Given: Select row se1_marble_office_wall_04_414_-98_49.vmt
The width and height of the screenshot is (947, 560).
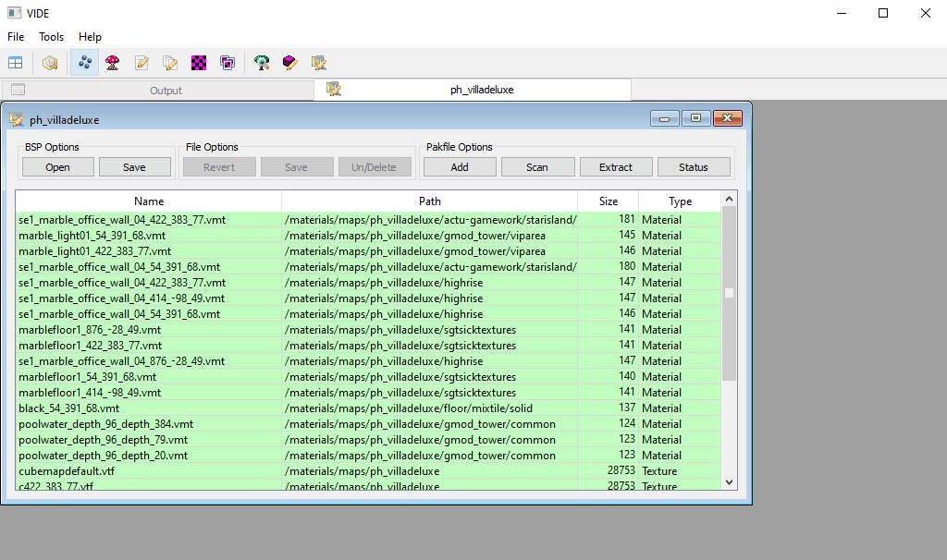Looking at the screenshot, I should coord(368,298).
